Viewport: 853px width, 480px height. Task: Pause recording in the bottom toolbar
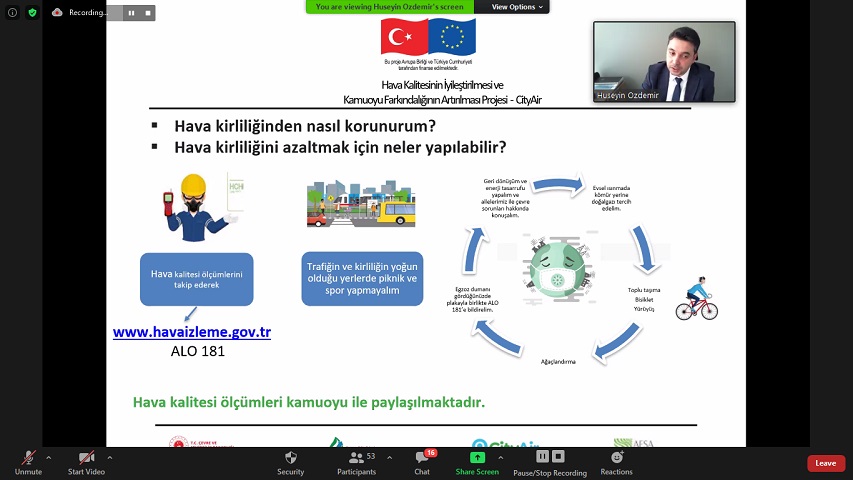(x=542, y=456)
